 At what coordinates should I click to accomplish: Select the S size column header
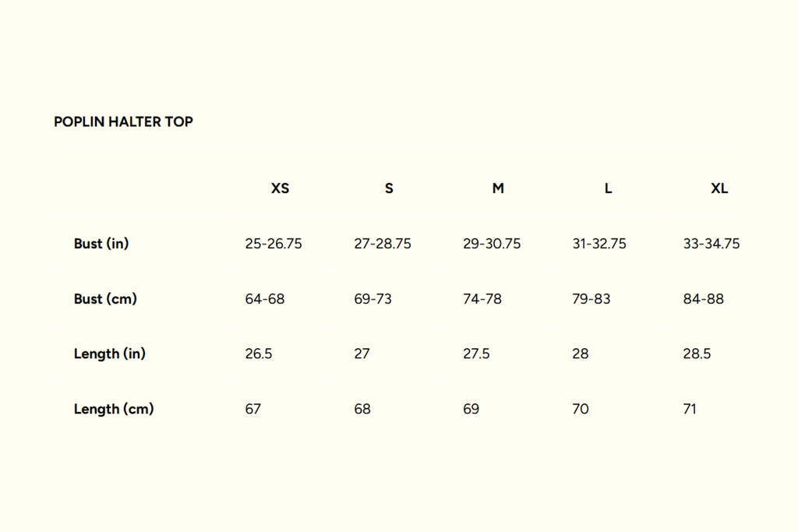pyautogui.click(x=389, y=188)
